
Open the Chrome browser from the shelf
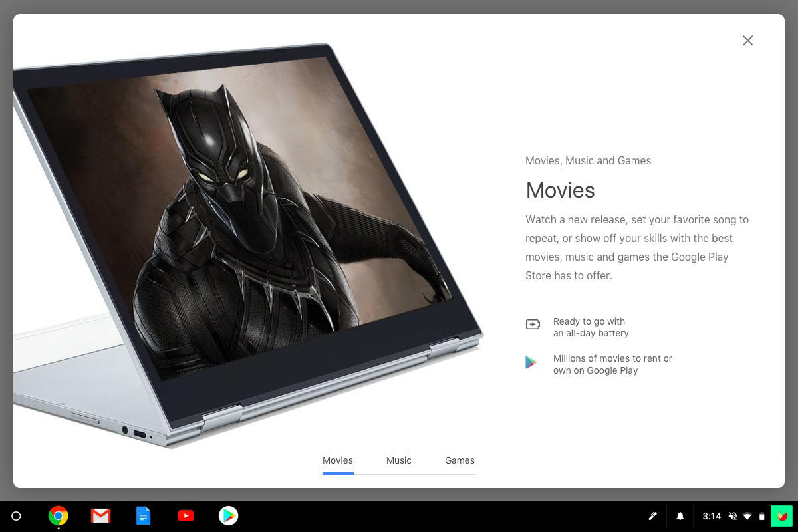click(x=59, y=516)
